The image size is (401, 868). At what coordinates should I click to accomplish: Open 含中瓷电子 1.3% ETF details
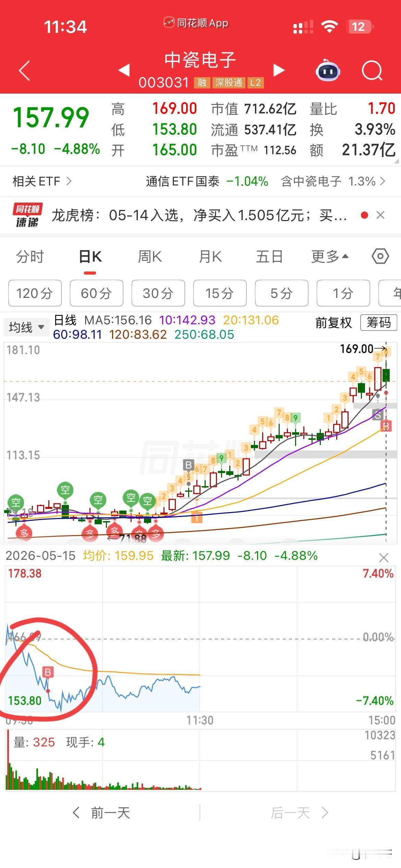point(333,181)
